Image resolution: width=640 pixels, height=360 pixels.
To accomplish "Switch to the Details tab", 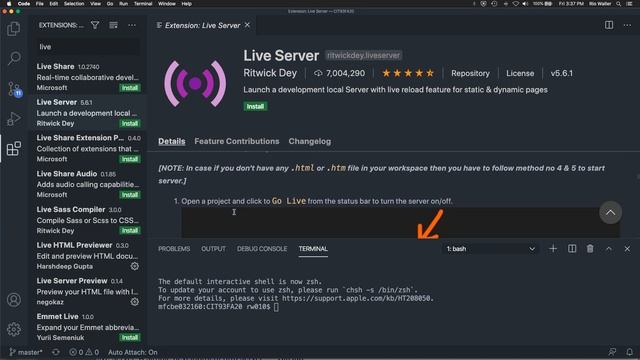I will [172, 142].
